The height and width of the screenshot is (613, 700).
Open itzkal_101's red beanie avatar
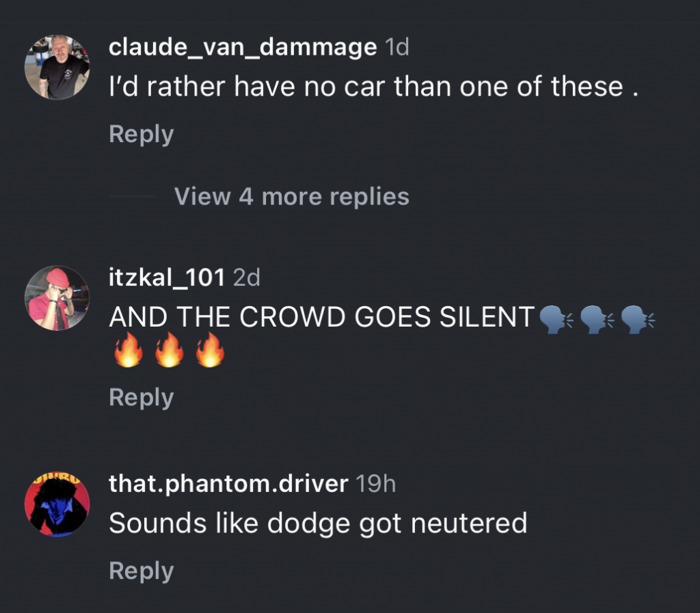click(x=57, y=298)
